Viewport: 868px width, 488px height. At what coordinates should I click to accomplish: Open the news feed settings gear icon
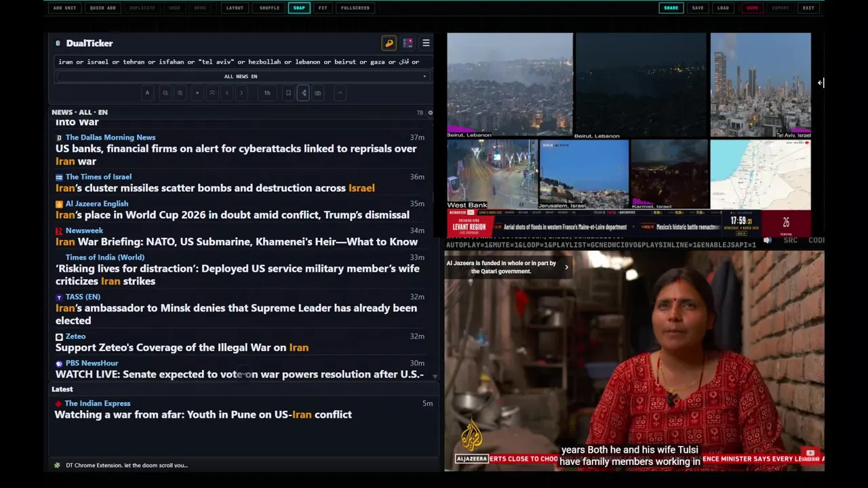pyautogui.click(x=430, y=113)
